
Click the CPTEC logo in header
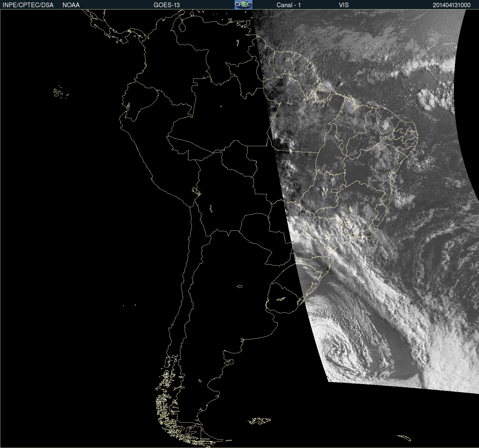(243, 5)
